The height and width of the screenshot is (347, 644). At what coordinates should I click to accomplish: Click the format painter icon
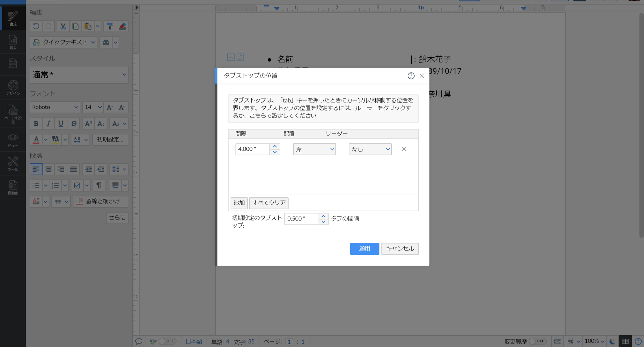109,26
